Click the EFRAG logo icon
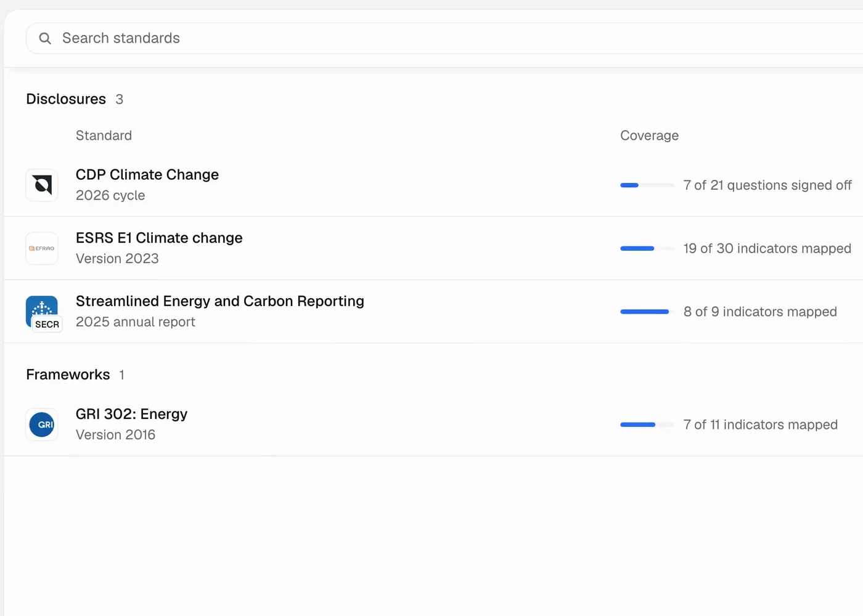The height and width of the screenshot is (616, 863). click(42, 248)
